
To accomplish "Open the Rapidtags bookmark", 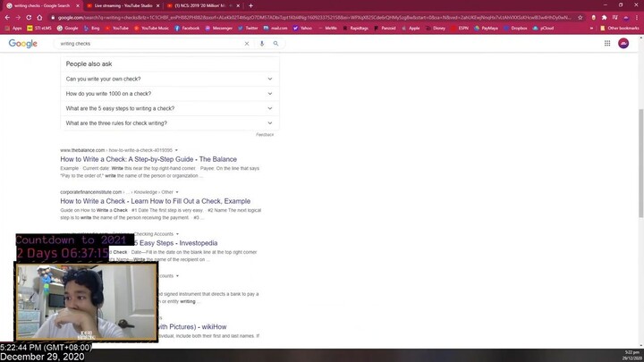I will [x=356, y=29].
